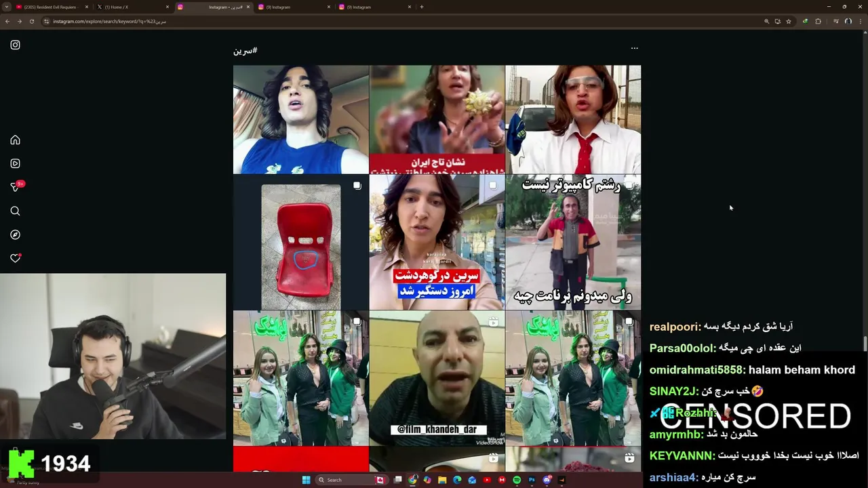Open the blue tank top selfie post

click(301, 119)
